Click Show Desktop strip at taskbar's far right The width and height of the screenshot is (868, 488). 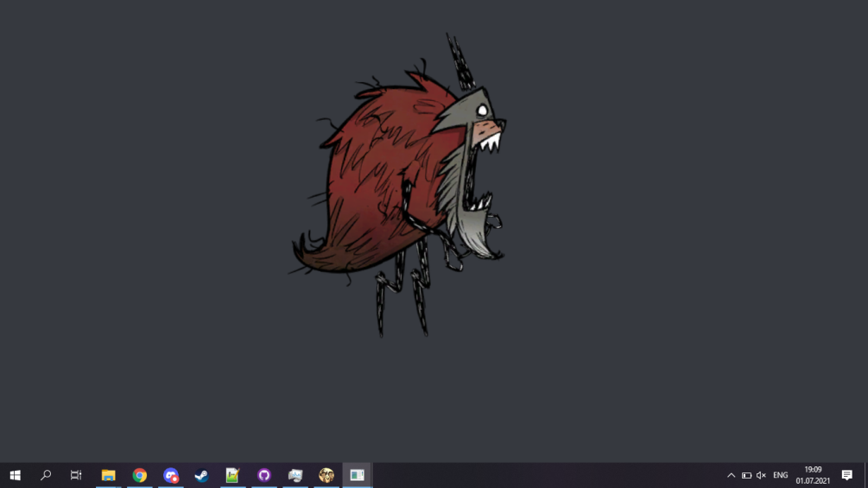(865, 475)
